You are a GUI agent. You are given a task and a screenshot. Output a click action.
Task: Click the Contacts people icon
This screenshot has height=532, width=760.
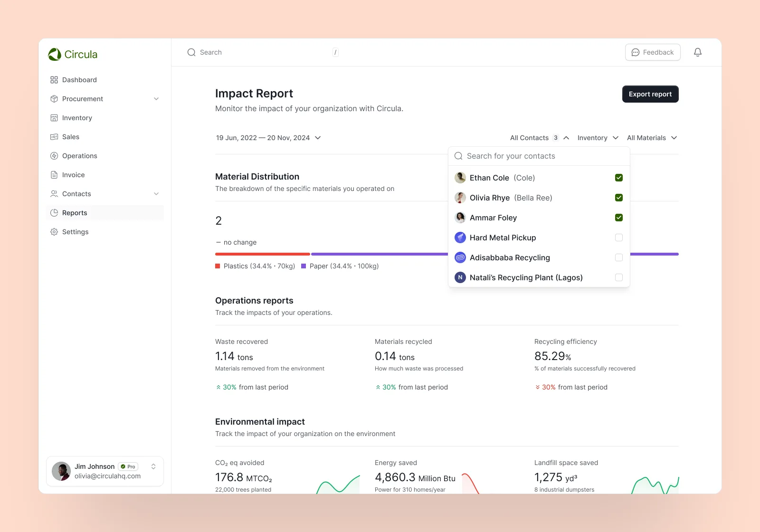[54, 194]
